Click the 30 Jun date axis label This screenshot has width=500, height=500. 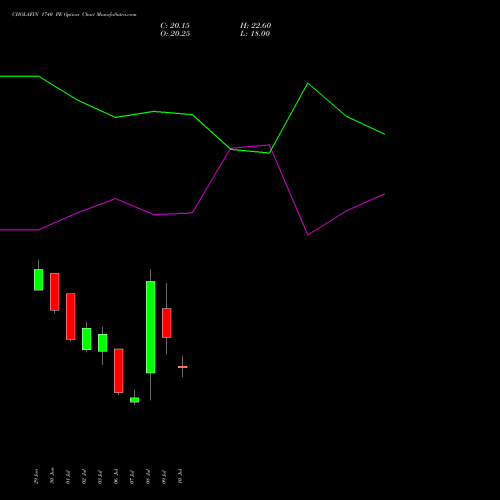[x=52, y=476]
